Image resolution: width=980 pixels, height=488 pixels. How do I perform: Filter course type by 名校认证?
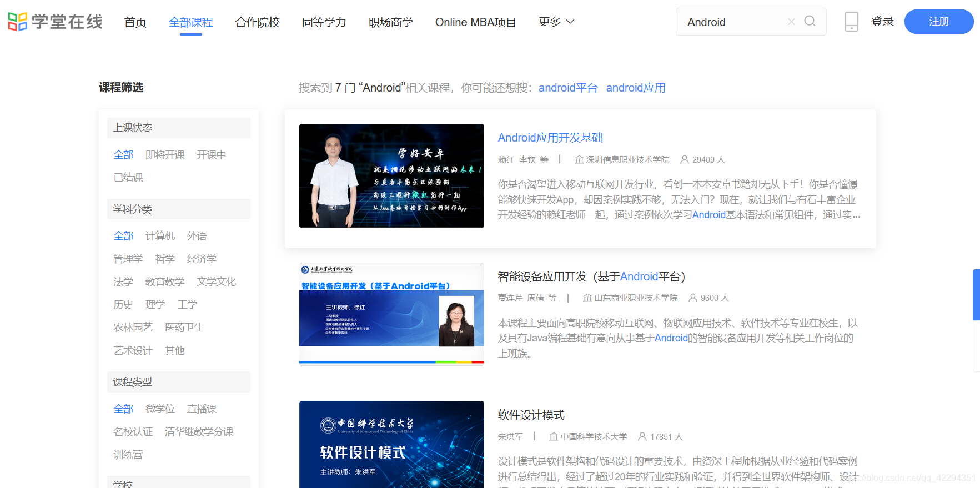133,432
